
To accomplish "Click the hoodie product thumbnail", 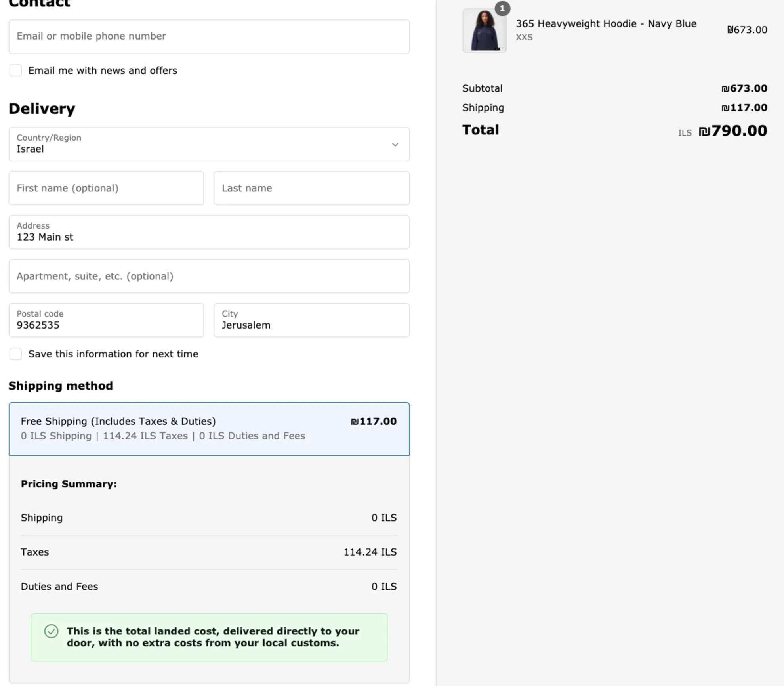I will (x=484, y=31).
